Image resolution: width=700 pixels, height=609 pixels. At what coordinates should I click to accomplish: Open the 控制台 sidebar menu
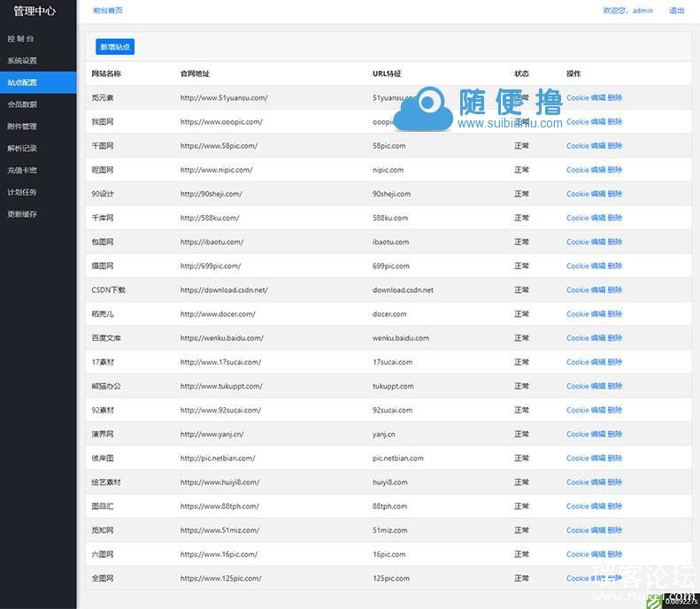20,38
